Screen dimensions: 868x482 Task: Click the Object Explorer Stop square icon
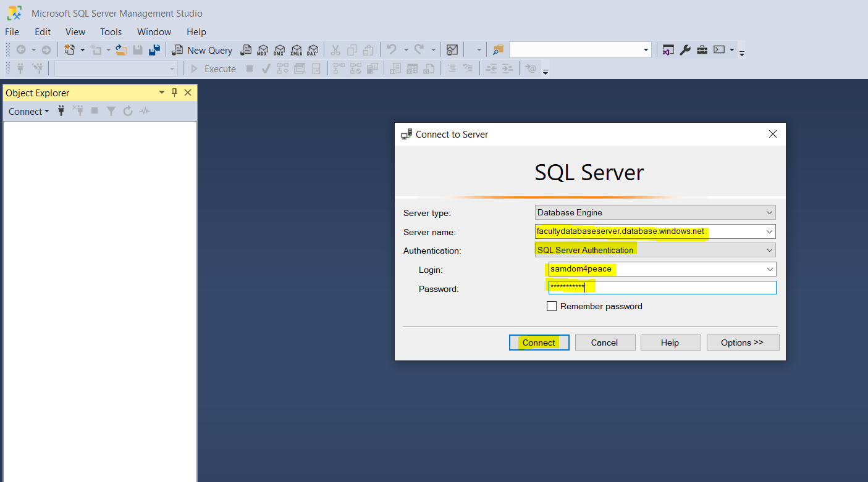click(95, 111)
